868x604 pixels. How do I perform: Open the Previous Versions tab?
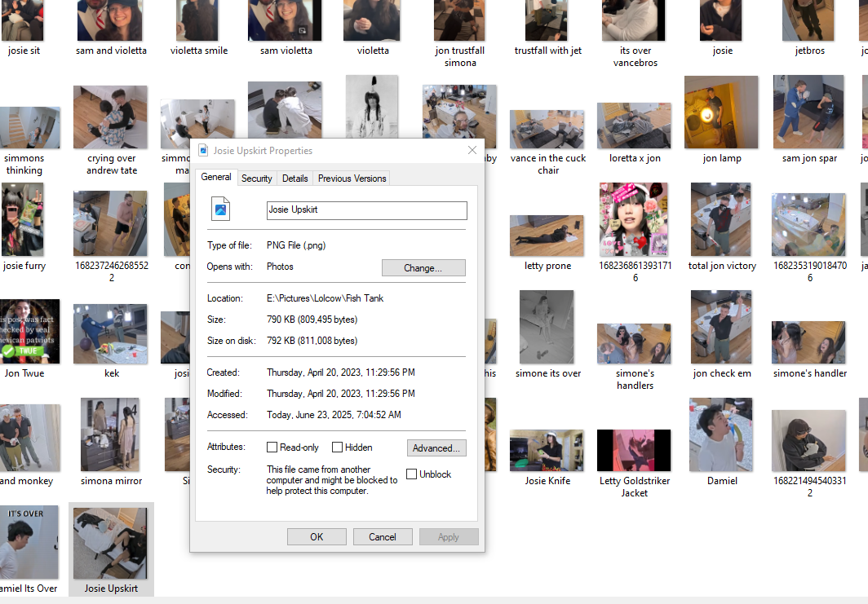pyautogui.click(x=352, y=178)
